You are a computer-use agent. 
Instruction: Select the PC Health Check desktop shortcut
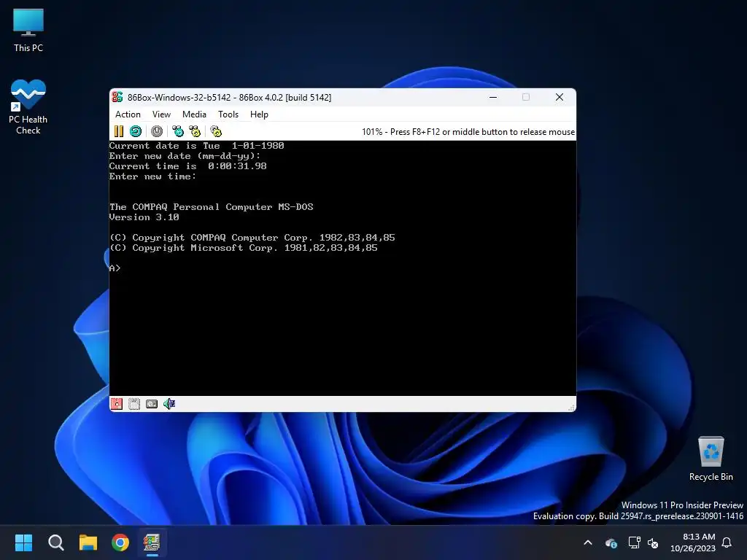click(x=28, y=106)
